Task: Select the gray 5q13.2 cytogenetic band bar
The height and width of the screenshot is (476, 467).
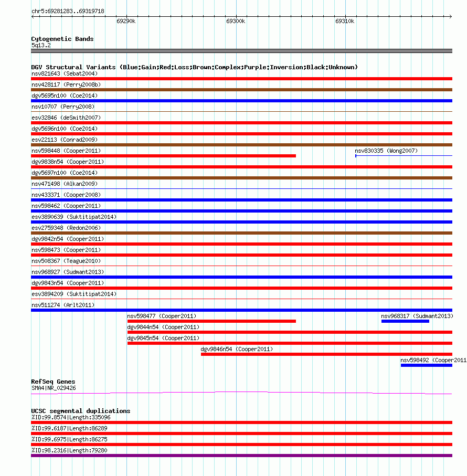Action: click(x=241, y=51)
